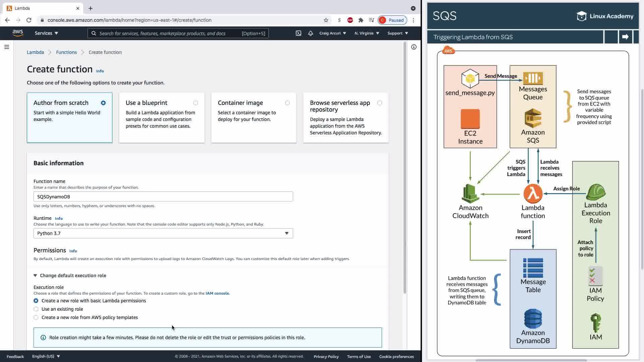Open the Services dropdown menu

point(46,33)
